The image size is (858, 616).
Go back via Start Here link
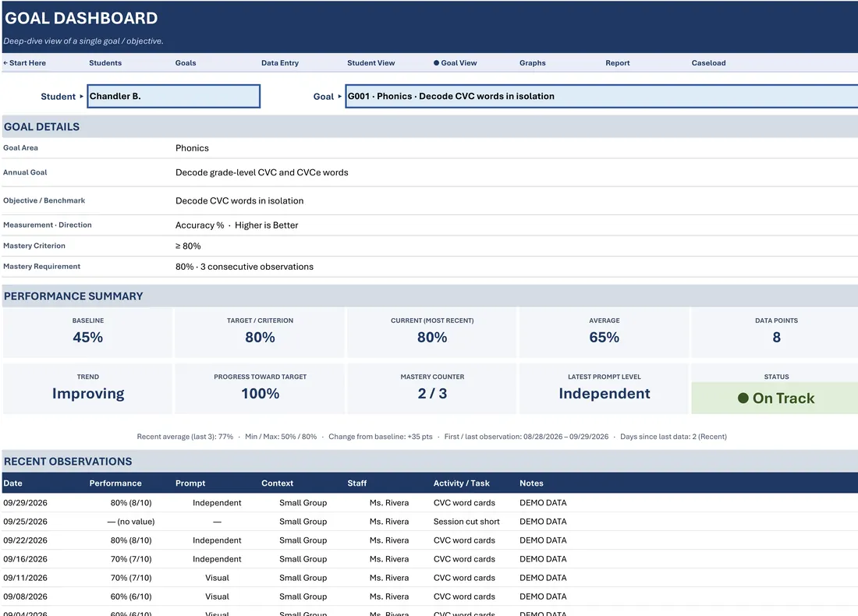coord(25,63)
